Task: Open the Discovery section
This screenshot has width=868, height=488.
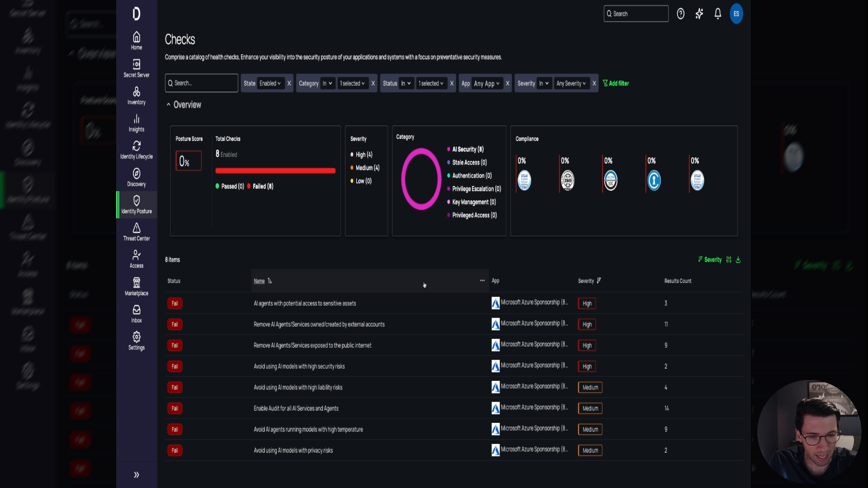Action: coord(136,177)
